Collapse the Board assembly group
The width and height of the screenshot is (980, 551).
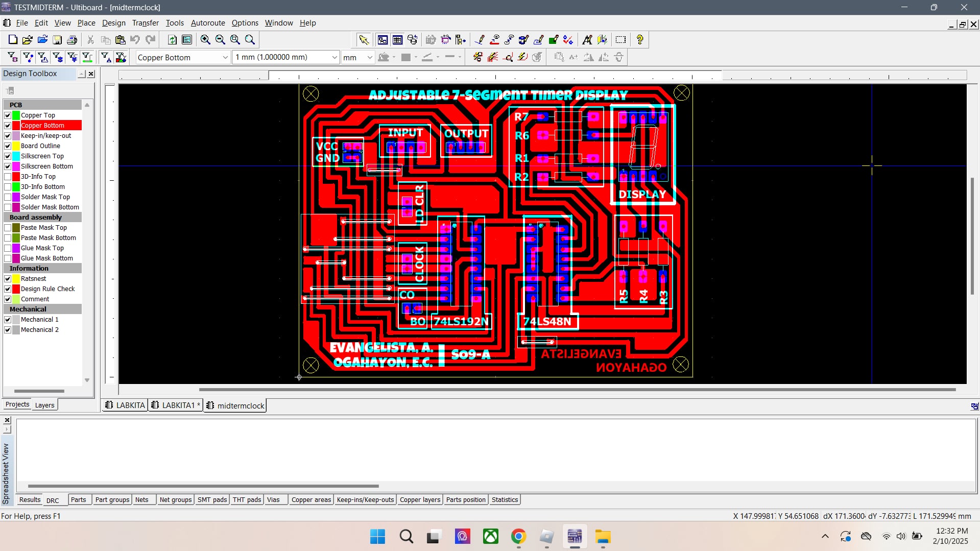click(x=42, y=217)
